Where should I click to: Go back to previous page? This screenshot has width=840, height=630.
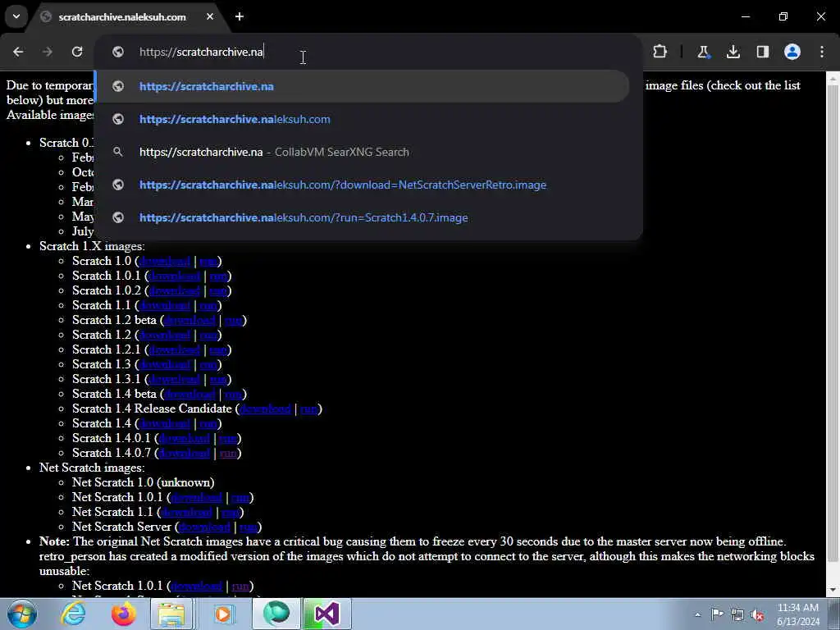click(18, 52)
